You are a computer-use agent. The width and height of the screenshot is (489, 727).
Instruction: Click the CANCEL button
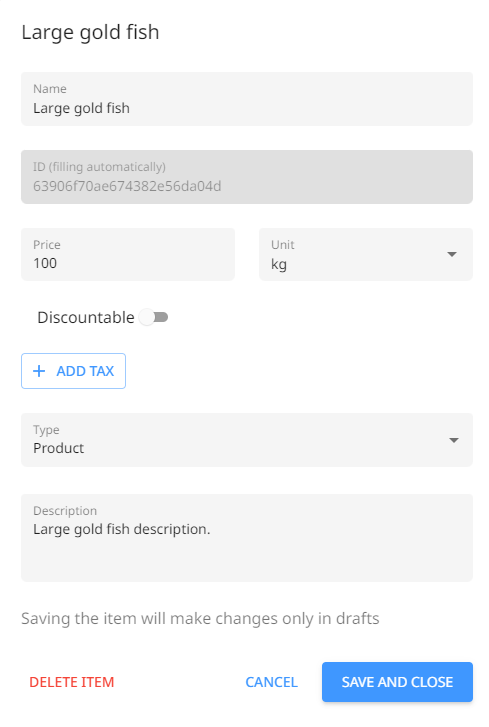point(272,682)
